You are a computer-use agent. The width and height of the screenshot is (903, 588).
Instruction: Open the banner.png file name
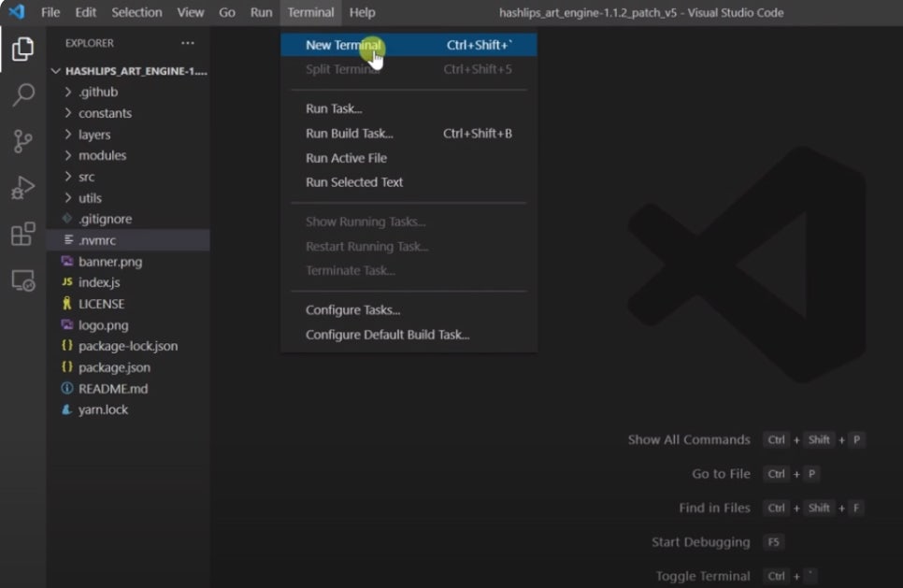(x=110, y=262)
